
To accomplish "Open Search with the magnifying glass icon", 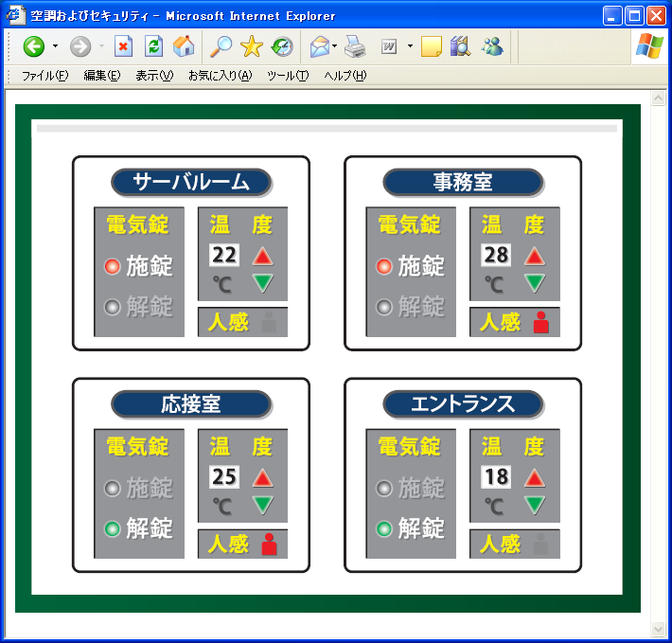I will coord(221,46).
